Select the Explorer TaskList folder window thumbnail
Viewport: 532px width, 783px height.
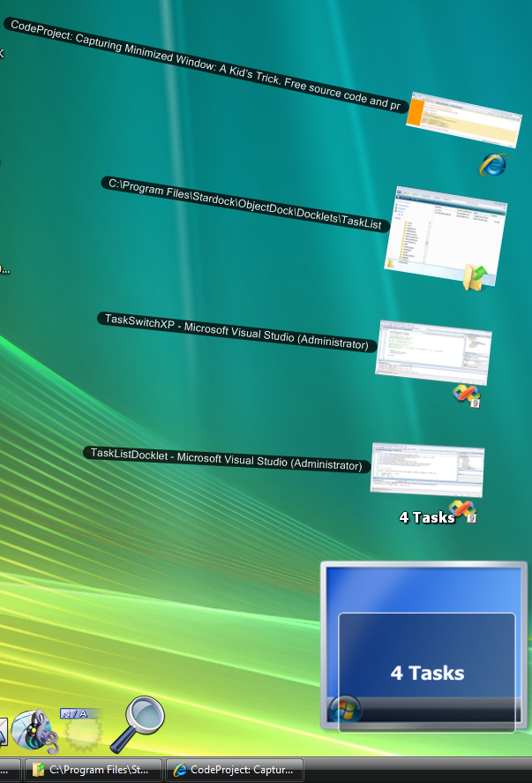click(446, 235)
